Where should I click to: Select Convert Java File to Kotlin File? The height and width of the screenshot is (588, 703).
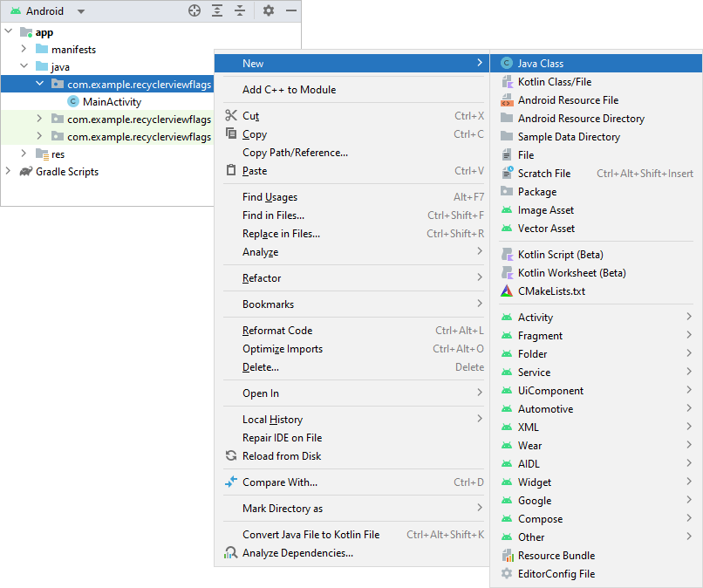[x=351, y=534]
